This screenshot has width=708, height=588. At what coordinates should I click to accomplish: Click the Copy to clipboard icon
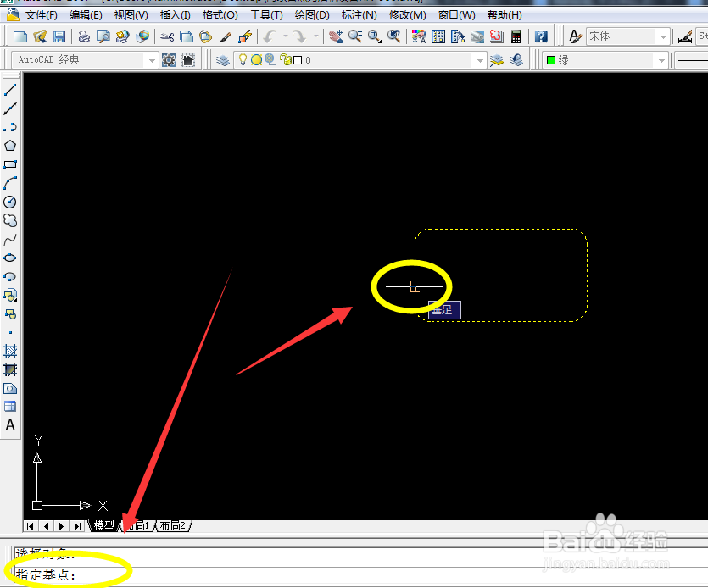pos(186,36)
